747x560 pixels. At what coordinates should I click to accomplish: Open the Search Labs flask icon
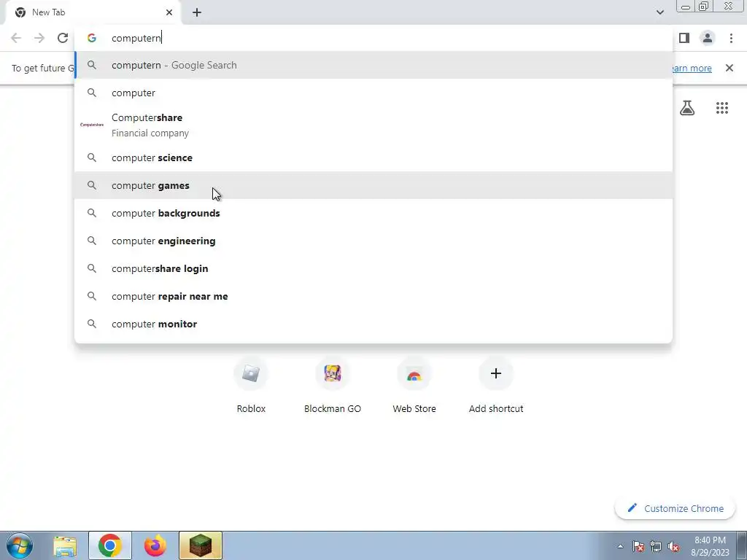(x=687, y=108)
